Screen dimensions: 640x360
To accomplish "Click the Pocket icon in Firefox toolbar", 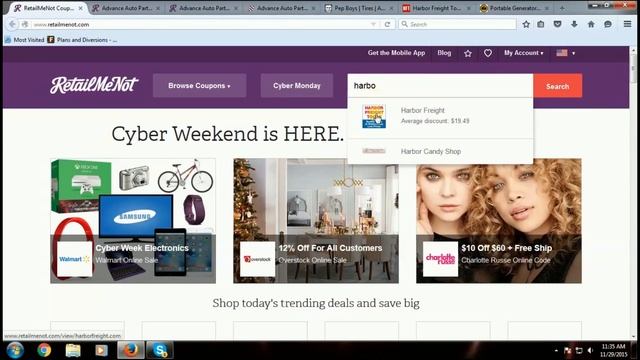I will coord(558,24).
